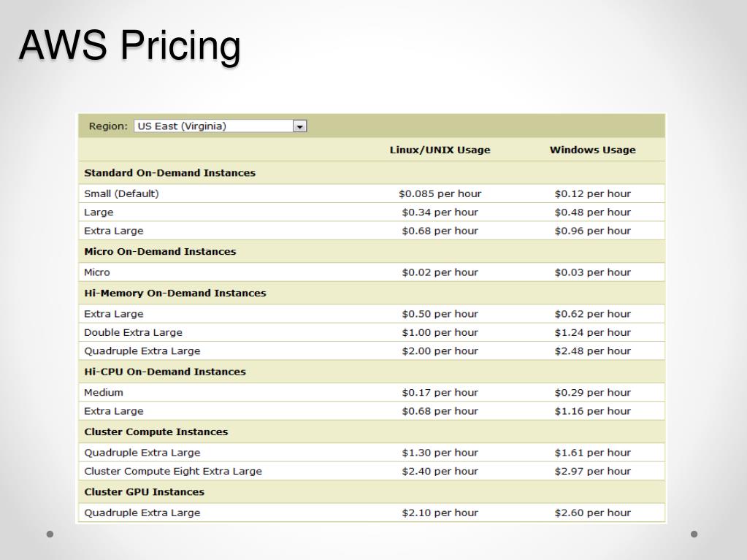This screenshot has width=747, height=560.
Task: Select the Medium Hi-CPU instance row
Action: click(x=372, y=392)
